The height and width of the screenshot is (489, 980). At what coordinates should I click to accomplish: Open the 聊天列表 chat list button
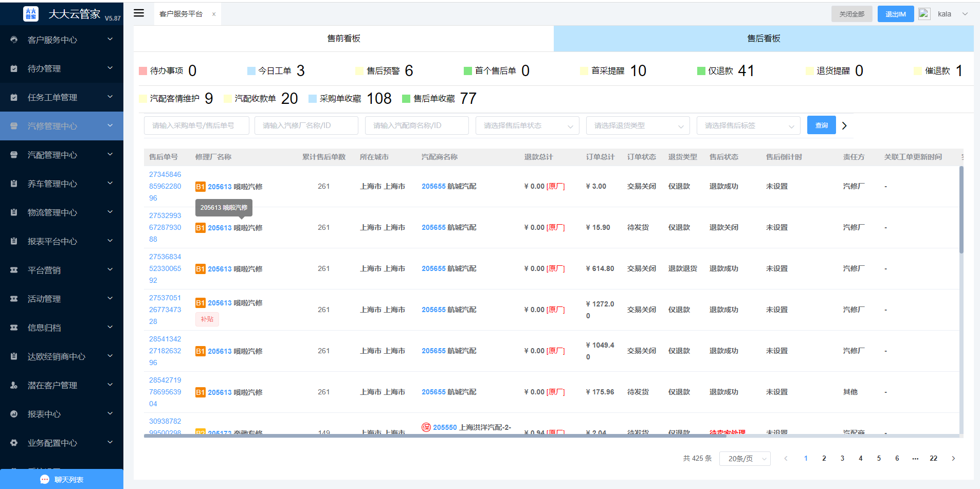tap(62, 479)
